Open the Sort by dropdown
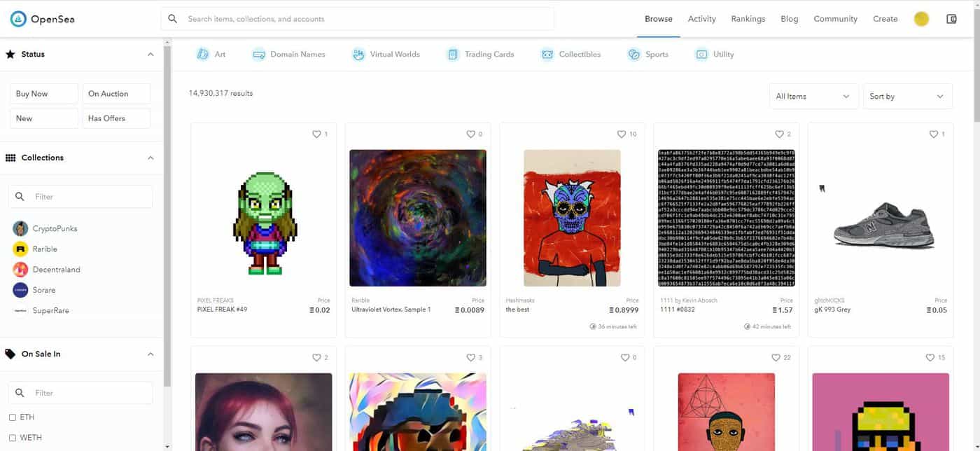 (907, 97)
